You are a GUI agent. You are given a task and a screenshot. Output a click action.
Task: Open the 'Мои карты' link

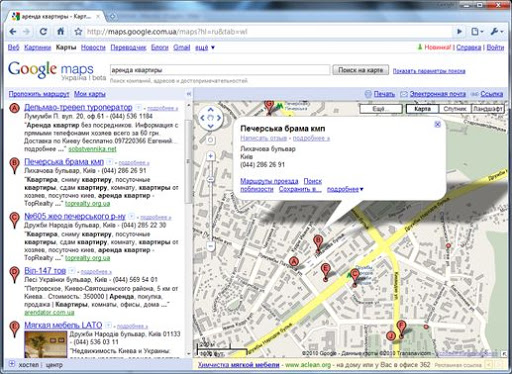pos(90,94)
